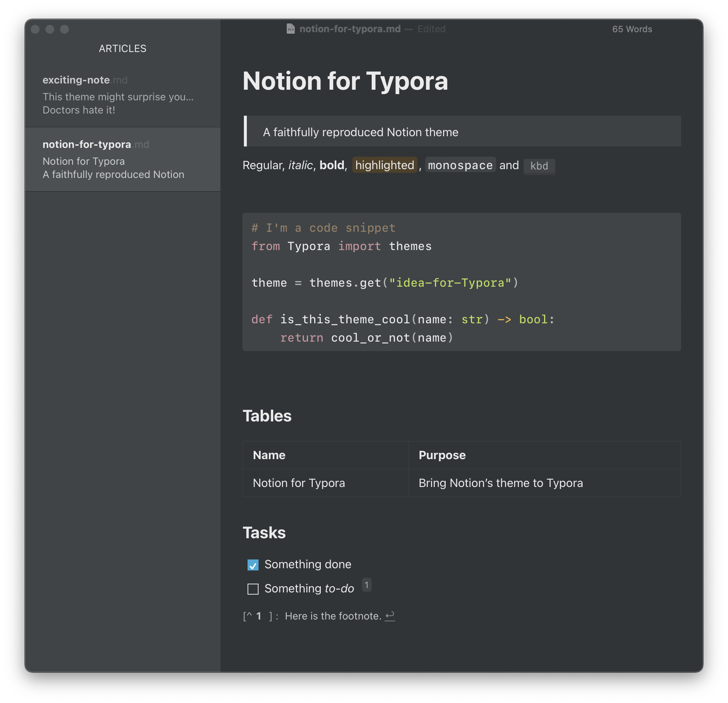The width and height of the screenshot is (728, 703).
Task: Click the string "idea-for-Typora" in code
Action: click(x=450, y=283)
